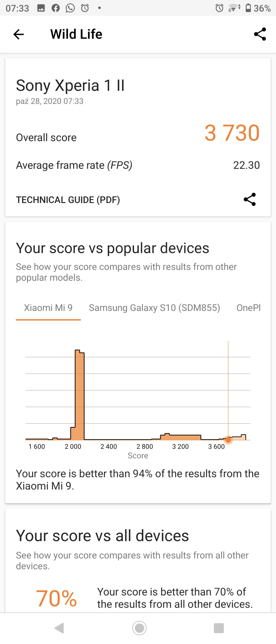Tap the Wild Life page title

point(76,34)
